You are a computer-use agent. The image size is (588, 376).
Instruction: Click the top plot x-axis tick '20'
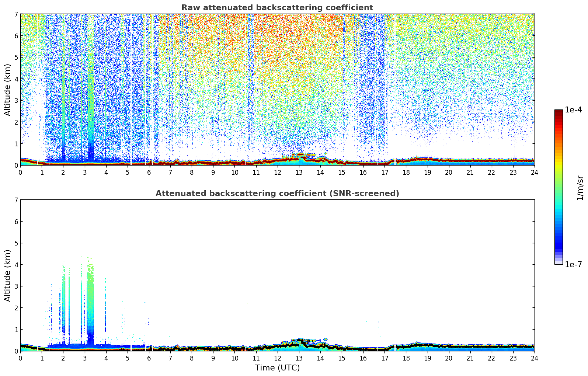pos(449,172)
